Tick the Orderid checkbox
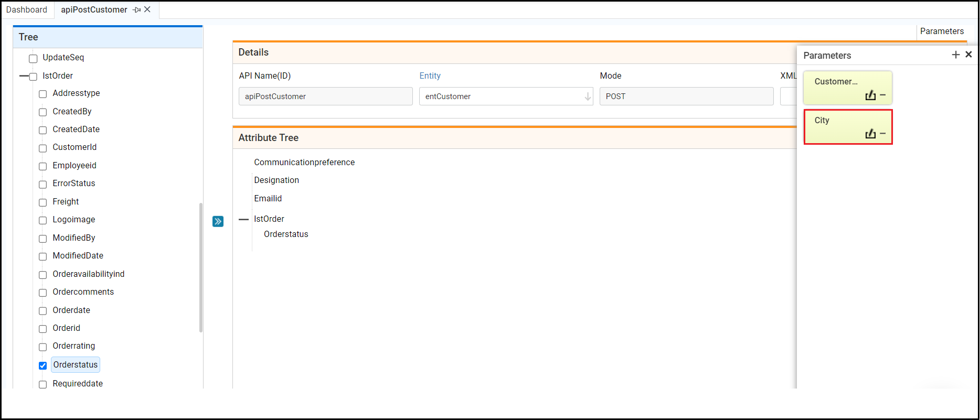Image resolution: width=980 pixels, height=420 pixels. point(43,329)
